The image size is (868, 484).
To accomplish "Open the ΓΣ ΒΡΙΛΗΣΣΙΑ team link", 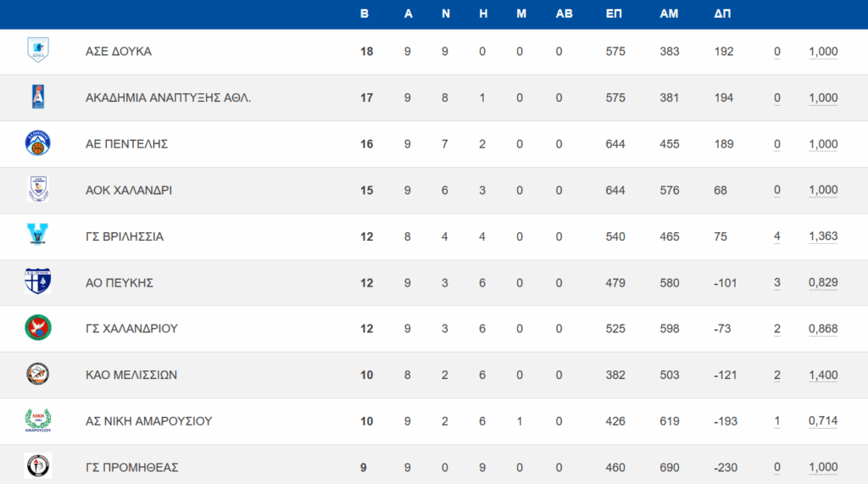I will 125,236.
